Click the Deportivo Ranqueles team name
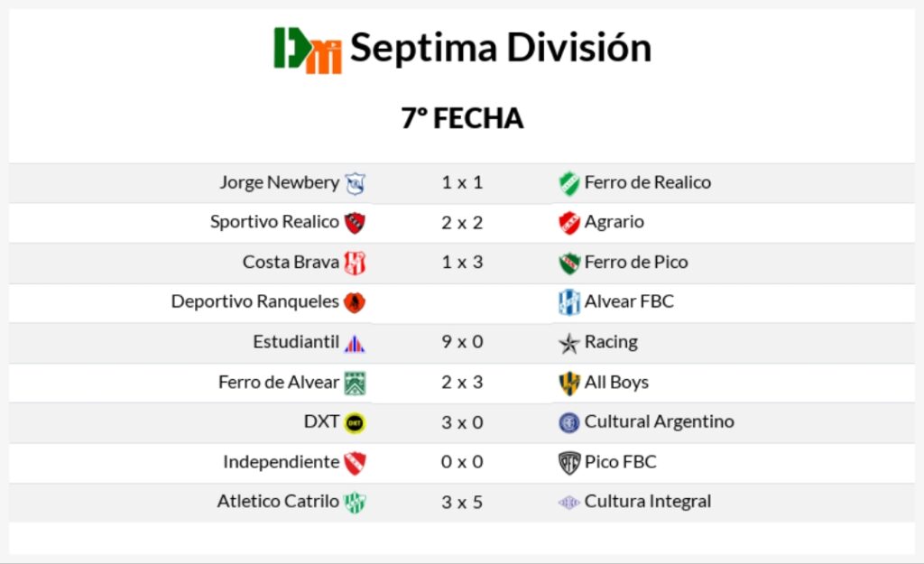 pos(255,301)
